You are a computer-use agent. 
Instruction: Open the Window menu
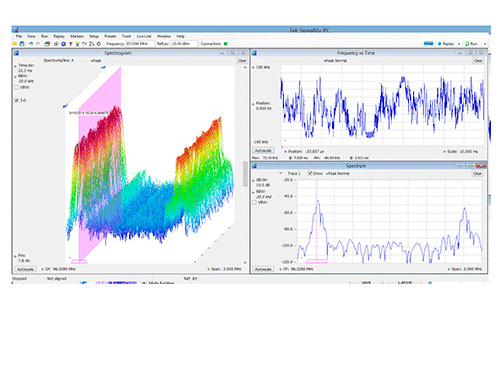[164, 36]
